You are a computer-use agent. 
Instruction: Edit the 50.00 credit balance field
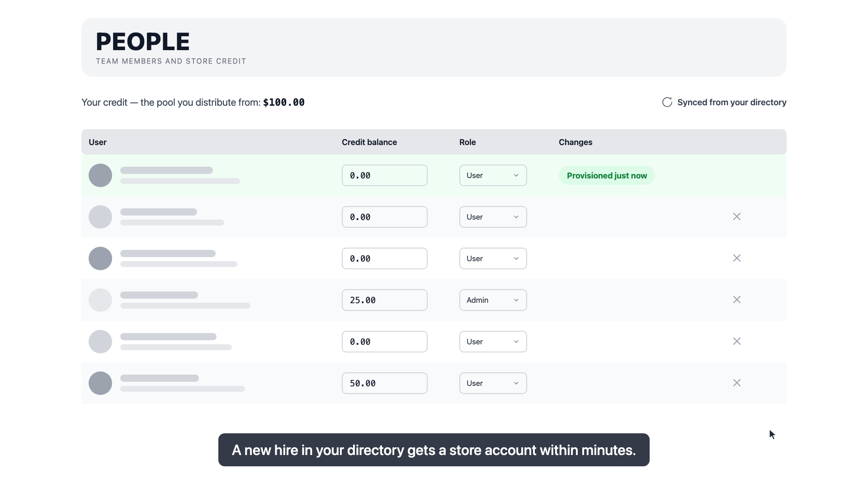click(x=385, y=383)
